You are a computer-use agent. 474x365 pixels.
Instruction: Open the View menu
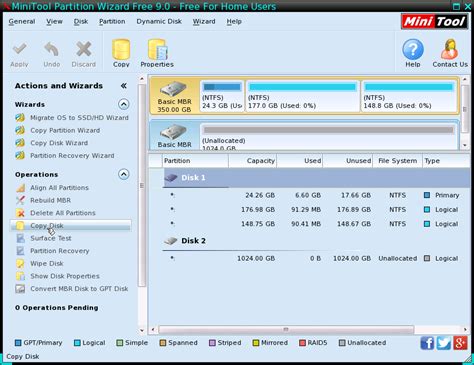(x=54, y=22)
